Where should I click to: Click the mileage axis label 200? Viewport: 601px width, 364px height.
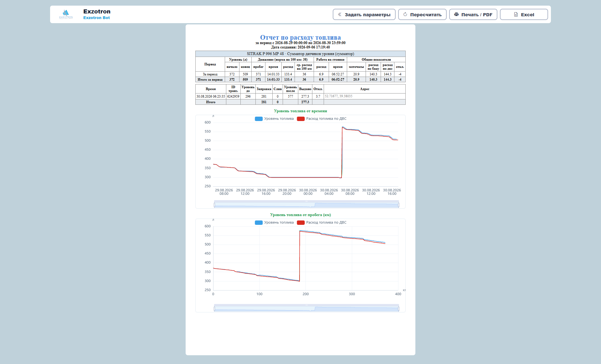click(306, 294)
